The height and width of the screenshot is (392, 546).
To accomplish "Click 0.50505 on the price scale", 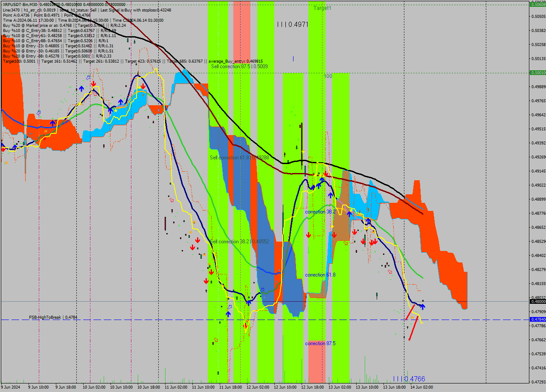I will tap(538, 17).
